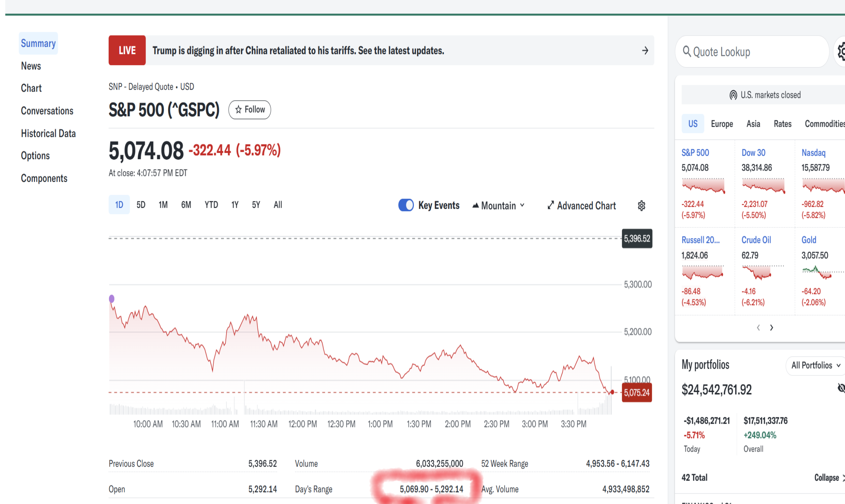This screenshot has width=845, height=504.
Task: Click the Quote Lookup magnifier icon
Action: coord(687,52)
